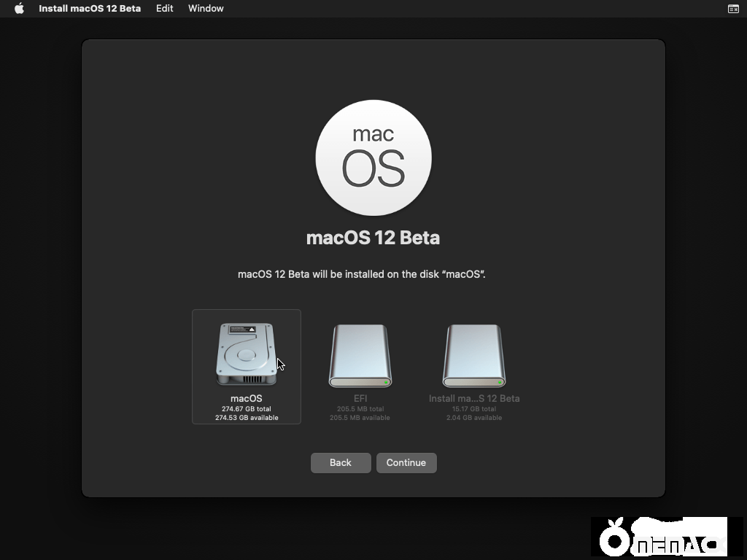Click the round macOS logo emblem
Image resolution: width=747 pixels, height=560 pixels.
(x=373, y=157)
